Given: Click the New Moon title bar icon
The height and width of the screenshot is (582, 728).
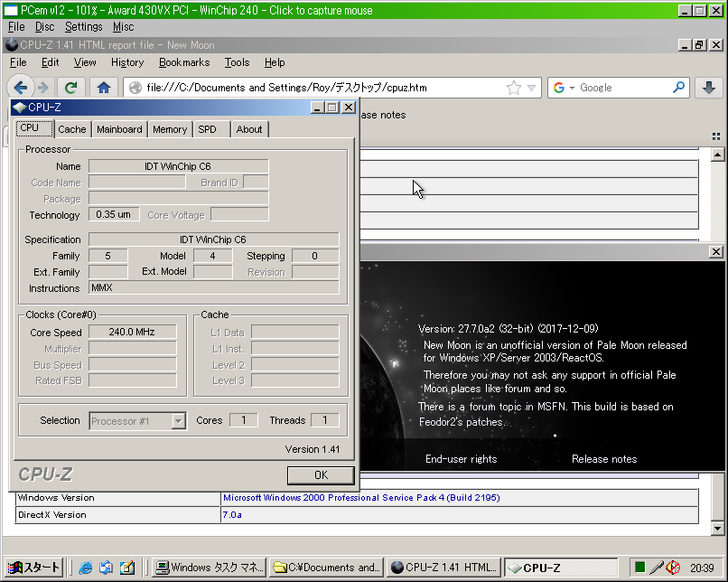Looking at the screenshot, I should click(x=12, y=45).
